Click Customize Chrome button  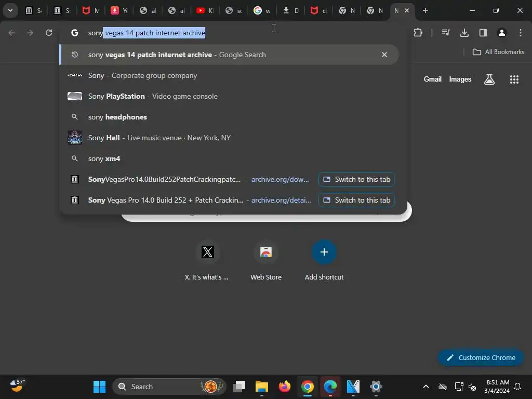click(481, 357)
